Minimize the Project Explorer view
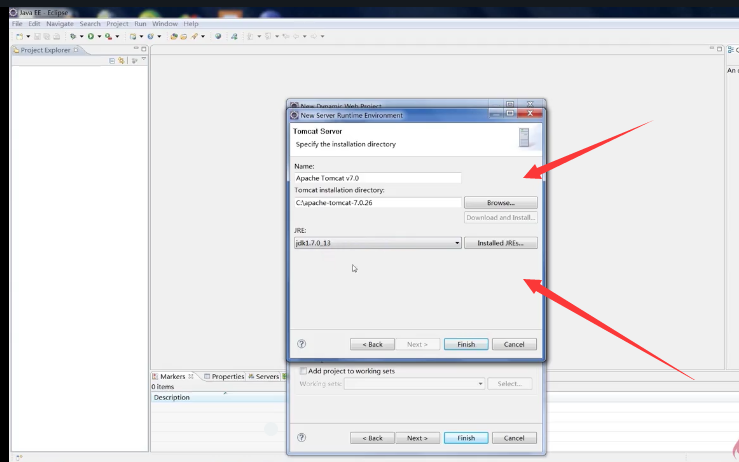Image resolution: width=739 pixels, height=462 pixels. tap(136, 48)
